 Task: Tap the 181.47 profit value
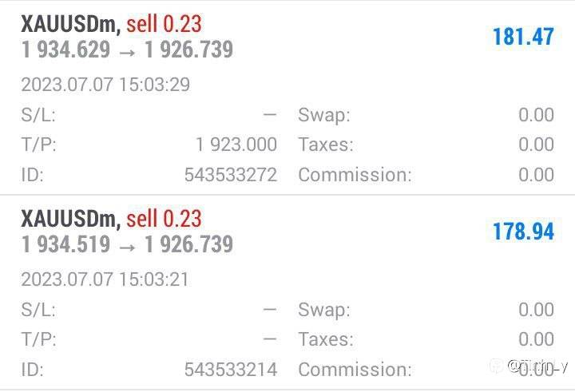tap(523, 38)
